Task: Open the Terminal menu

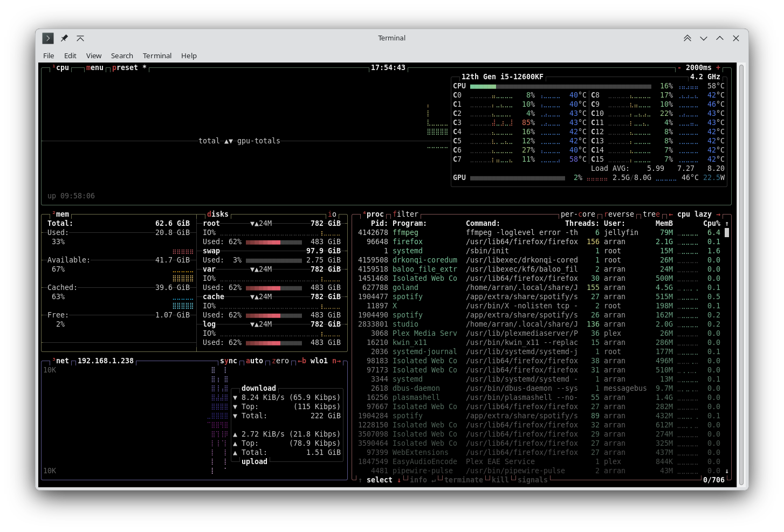Action: coord(157,56)
